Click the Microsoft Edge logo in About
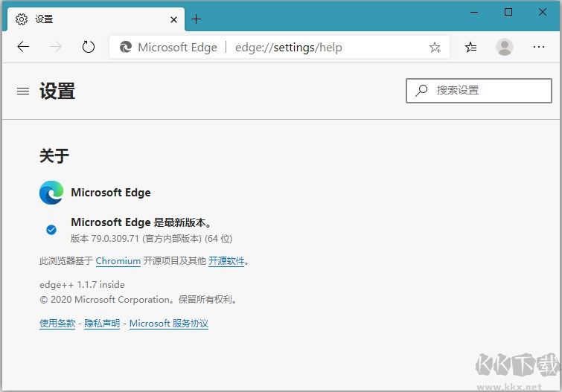Viewport: 562px width, 392px height. 51,193
